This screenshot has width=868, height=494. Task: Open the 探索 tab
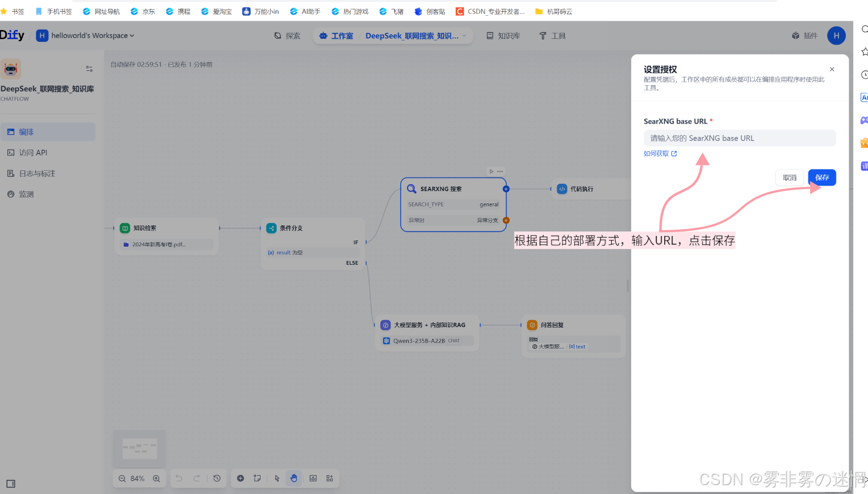tap(288, 35)
